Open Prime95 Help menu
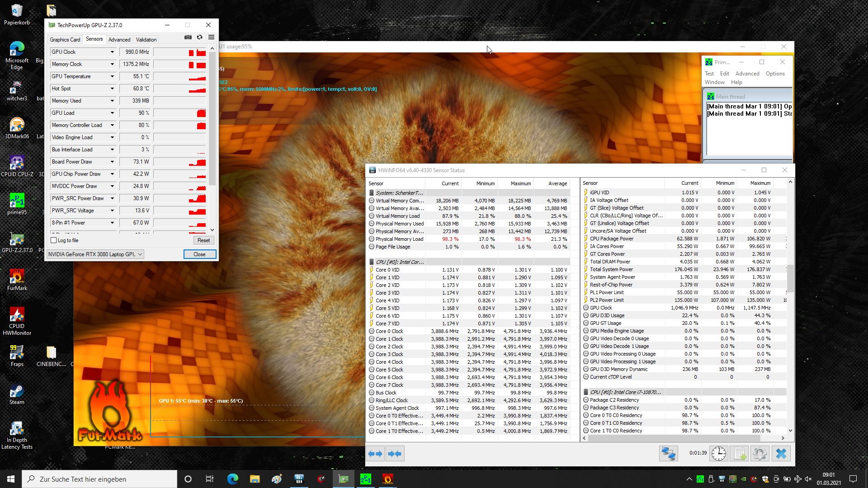 tap(736, 82)
